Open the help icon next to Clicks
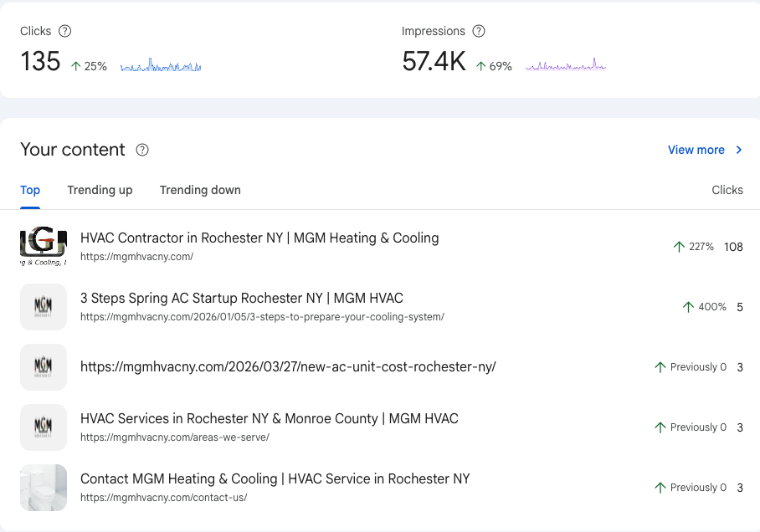Viewport: 760px width, 532px height. tap(64, 31)
